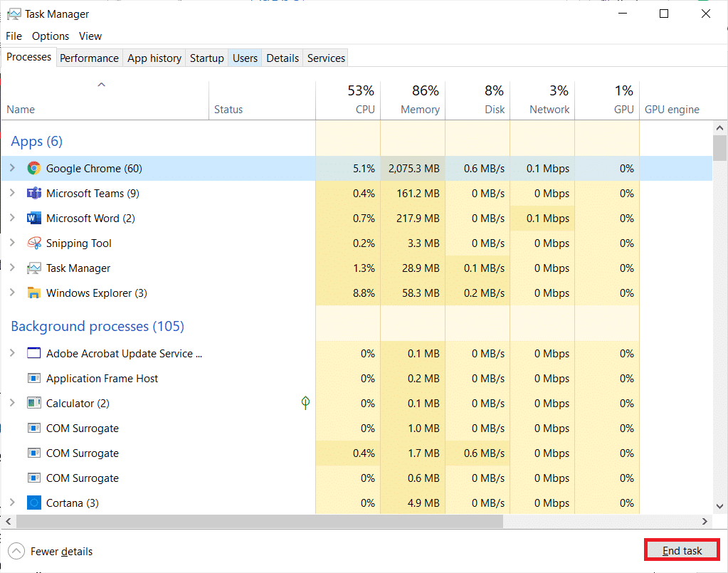The image size is (728, 573).
Task: Switch to the App history tab
Action: [x=154, y=58]
